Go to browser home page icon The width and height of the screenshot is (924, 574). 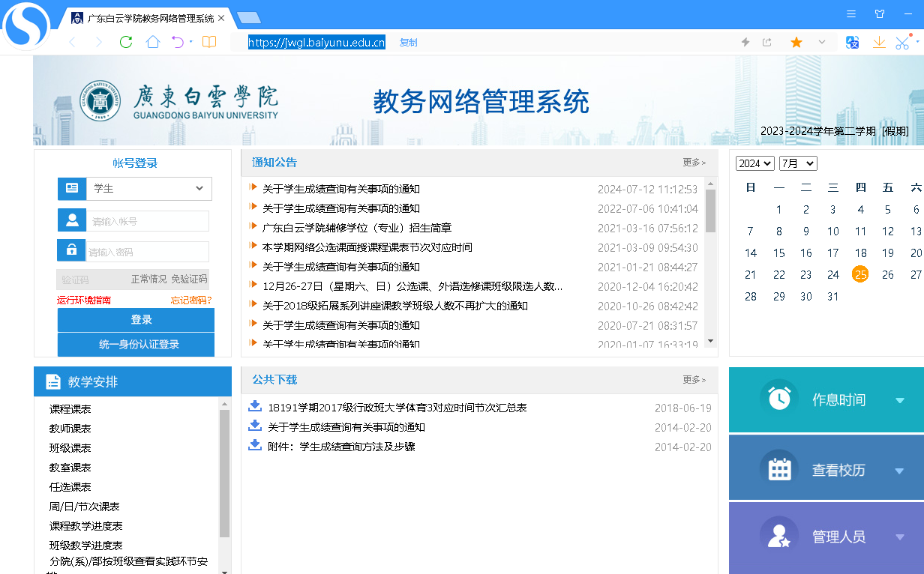153,42
